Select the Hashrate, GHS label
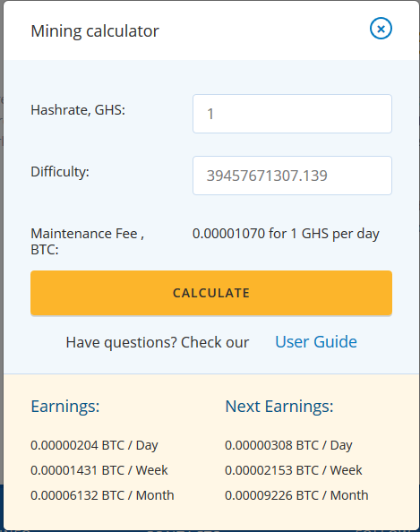 [78, 110]
